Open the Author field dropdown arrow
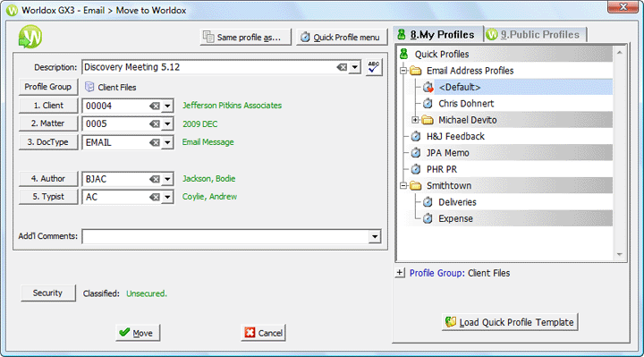The height and width of the screenshot is (357, 644). click(167, 179)
